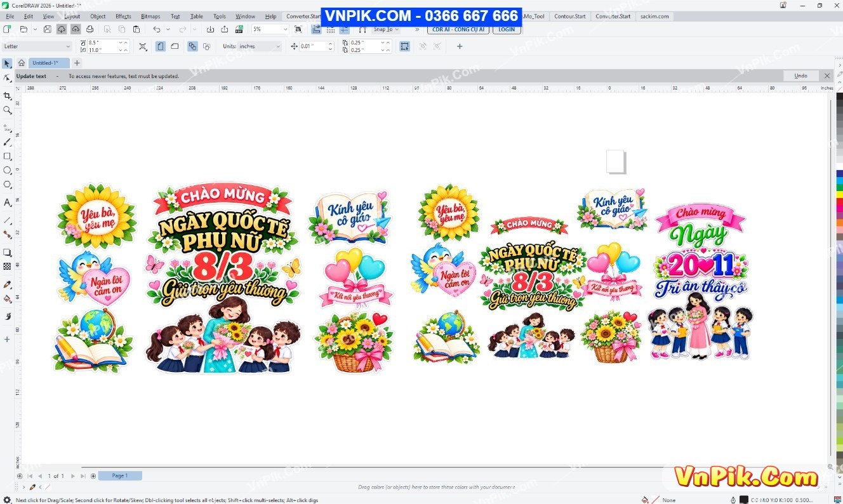843x504 pixels.
Task: Select the Pick tool in the toolbox
Action: pyautogui.click(x=7, y=63)
